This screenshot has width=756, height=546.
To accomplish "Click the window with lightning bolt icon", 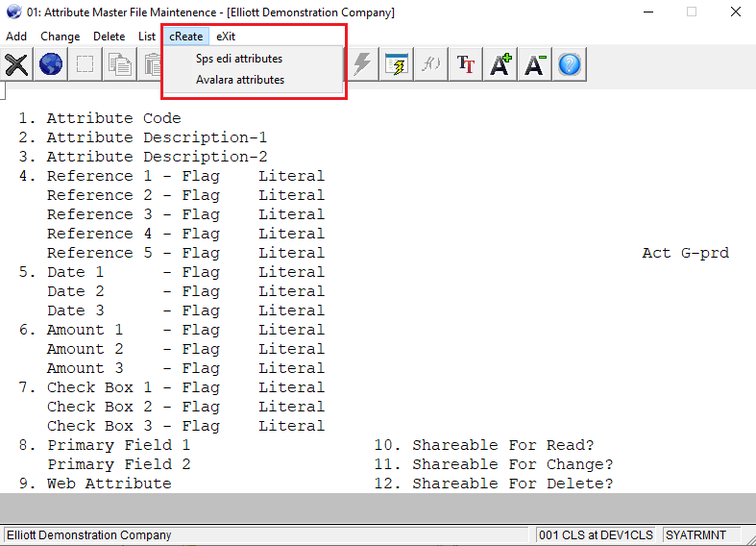I will point(397,64).
